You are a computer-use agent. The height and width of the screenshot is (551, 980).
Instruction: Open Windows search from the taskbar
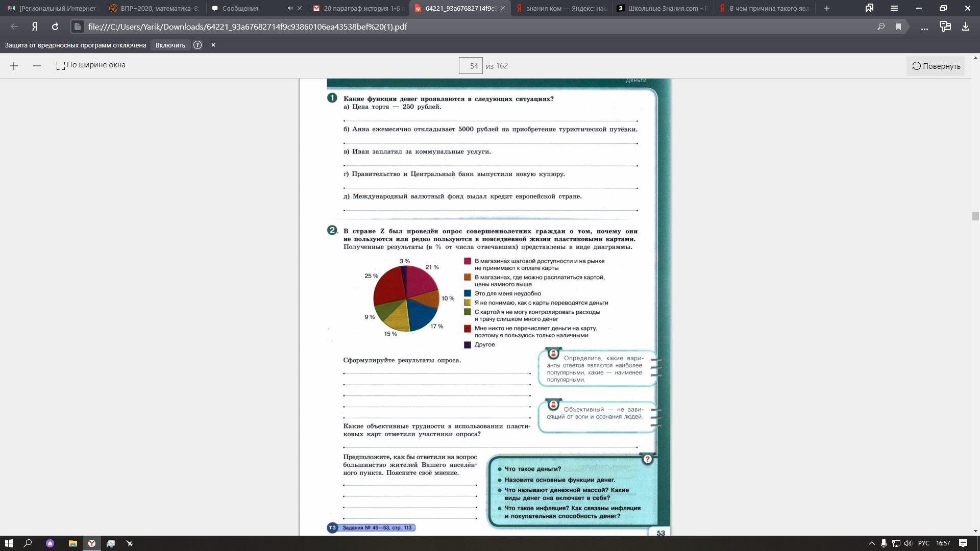tap(28, 543)
